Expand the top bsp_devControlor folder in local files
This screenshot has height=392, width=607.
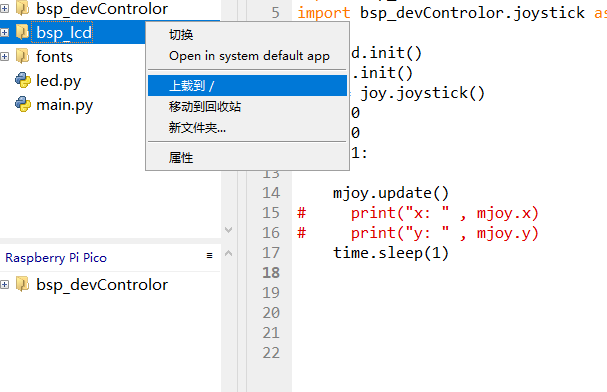(4, 9)
